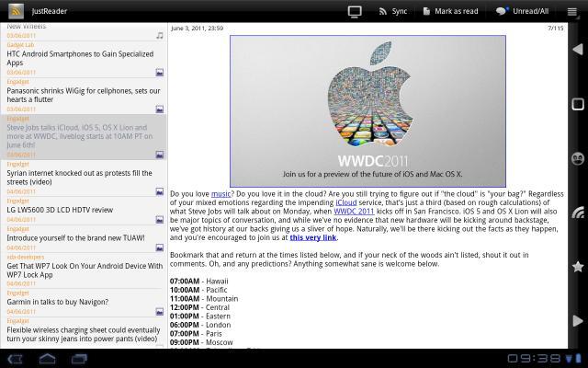Viewport: 588px width, 368px height.
Task: Tap the RSS feed sidebar icon
Action: tap(578, 213)
